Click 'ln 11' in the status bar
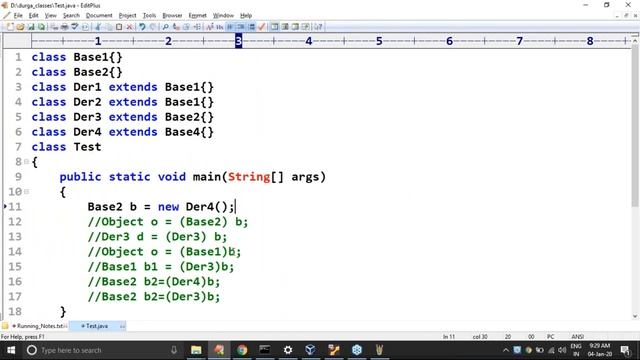Image resolution: width=640 pixels, height=360 pixels. click(449, 337)
